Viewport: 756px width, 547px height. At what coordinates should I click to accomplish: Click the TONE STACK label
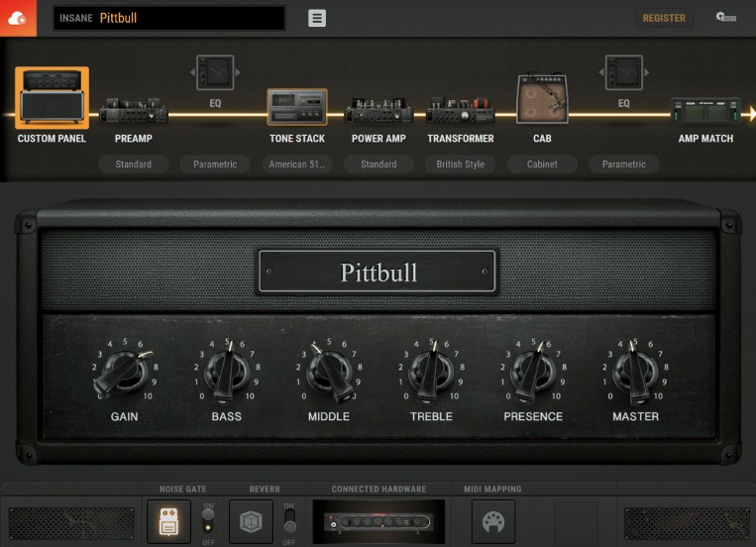[297, 139]
